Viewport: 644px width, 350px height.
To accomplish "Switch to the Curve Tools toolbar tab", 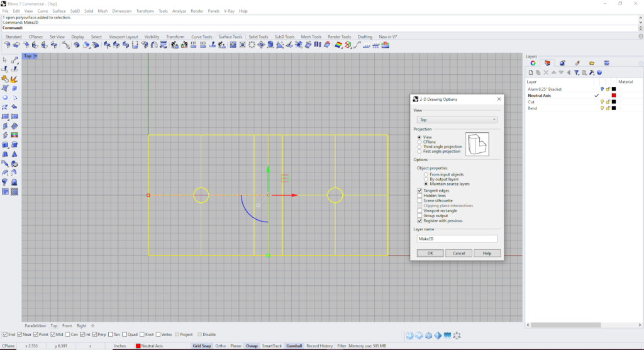I will (201, 37).
